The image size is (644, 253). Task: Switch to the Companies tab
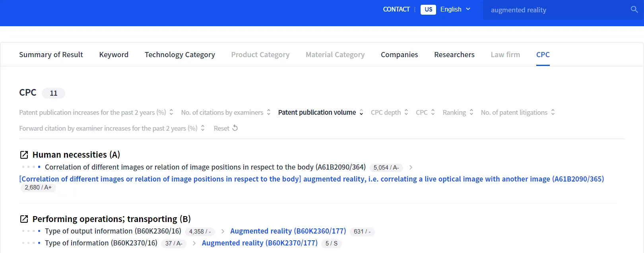399,55
